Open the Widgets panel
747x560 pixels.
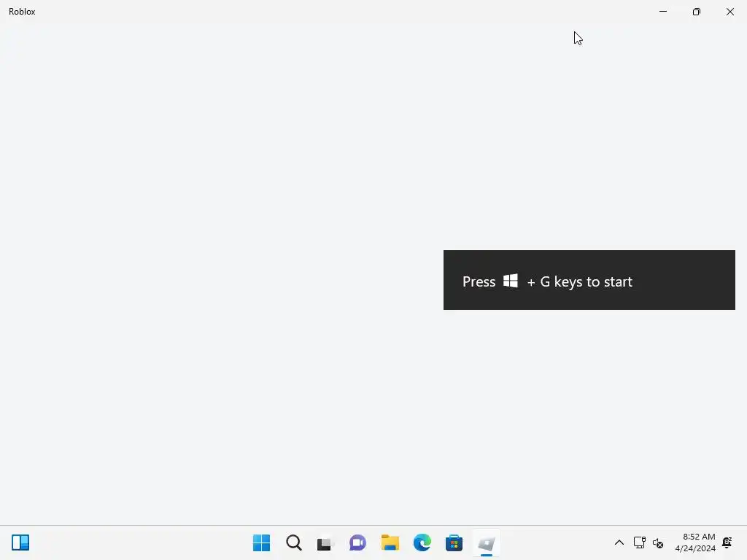point(20,542)
